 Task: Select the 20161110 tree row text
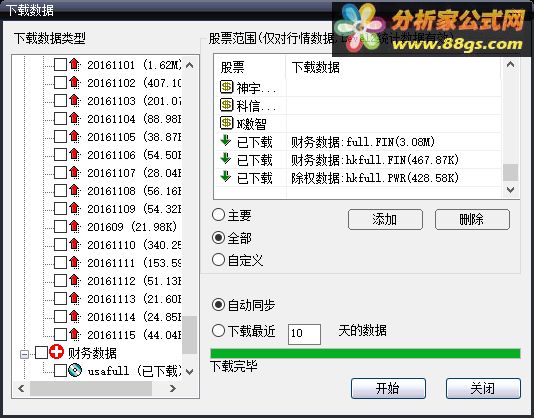pyautogui.click(x=134, y=245)
